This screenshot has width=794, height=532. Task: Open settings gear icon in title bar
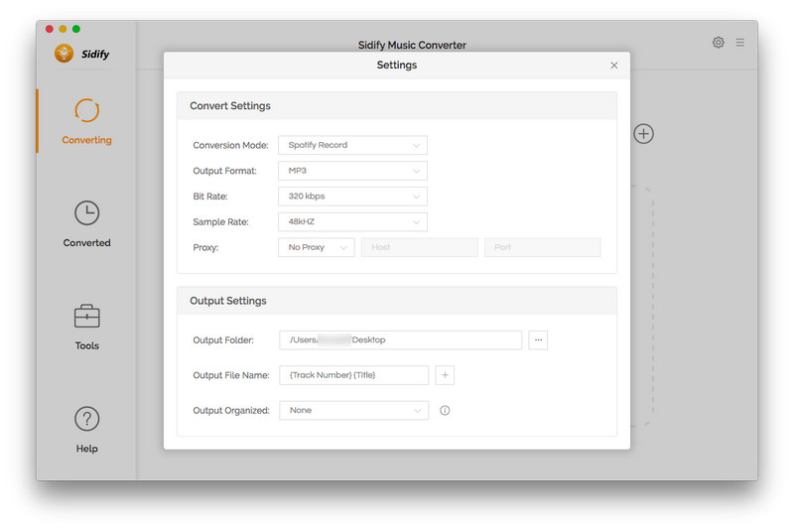coord(718,43)
